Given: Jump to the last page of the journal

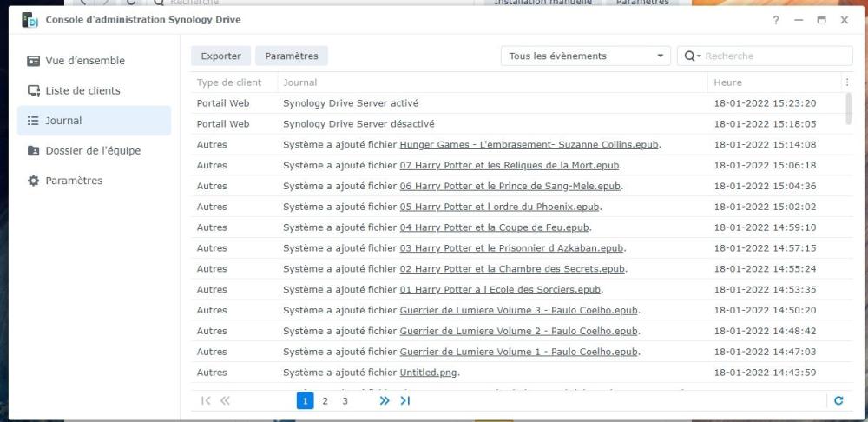Looking at the screenshot, I should click(x=405, y=400).
